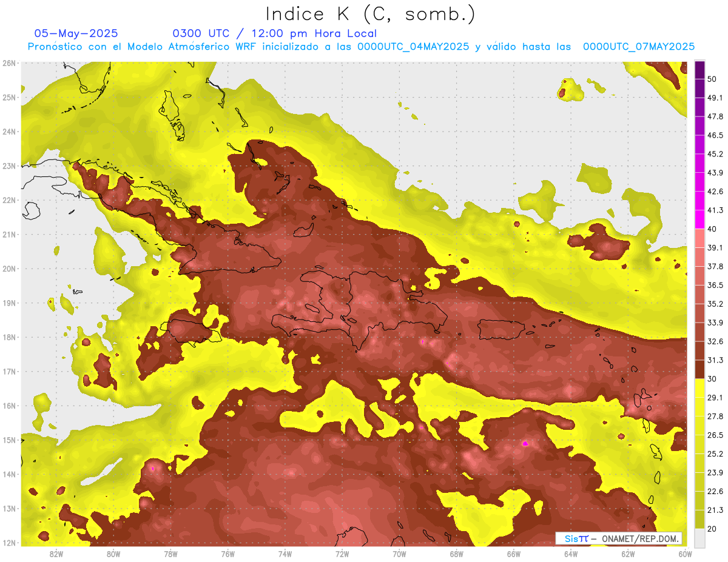The image size is (728, 562).
Task: Click the "60W" longitude label
Action: point(685,554)
